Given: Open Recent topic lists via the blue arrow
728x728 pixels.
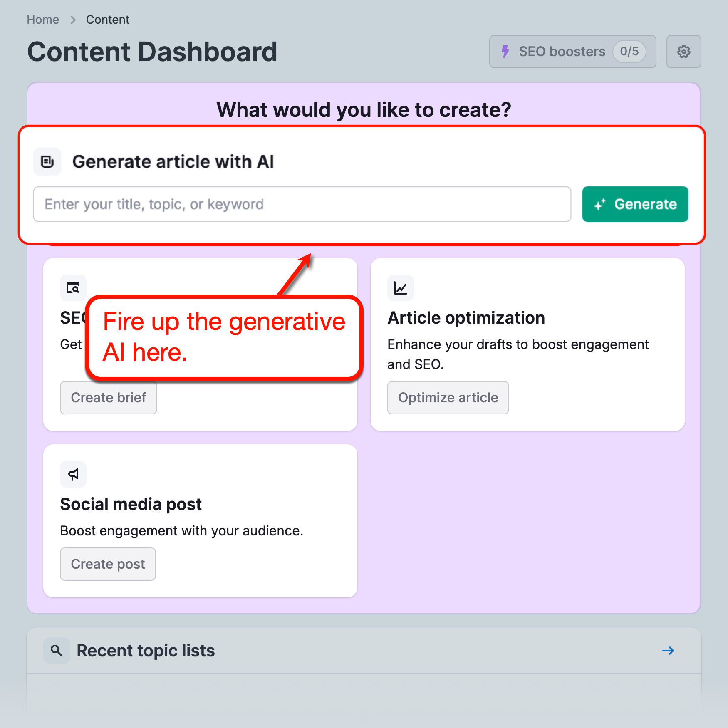Looking at the screenshot, I should pos(668,650).
